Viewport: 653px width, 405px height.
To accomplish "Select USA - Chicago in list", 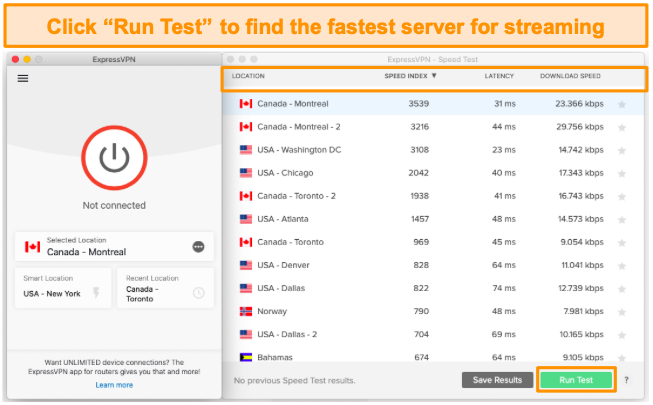I will (434, 172).
